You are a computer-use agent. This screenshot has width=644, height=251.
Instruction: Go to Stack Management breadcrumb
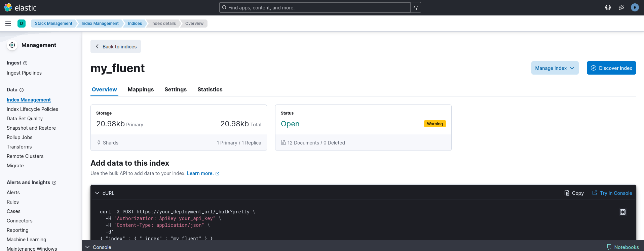click(53, 24)
